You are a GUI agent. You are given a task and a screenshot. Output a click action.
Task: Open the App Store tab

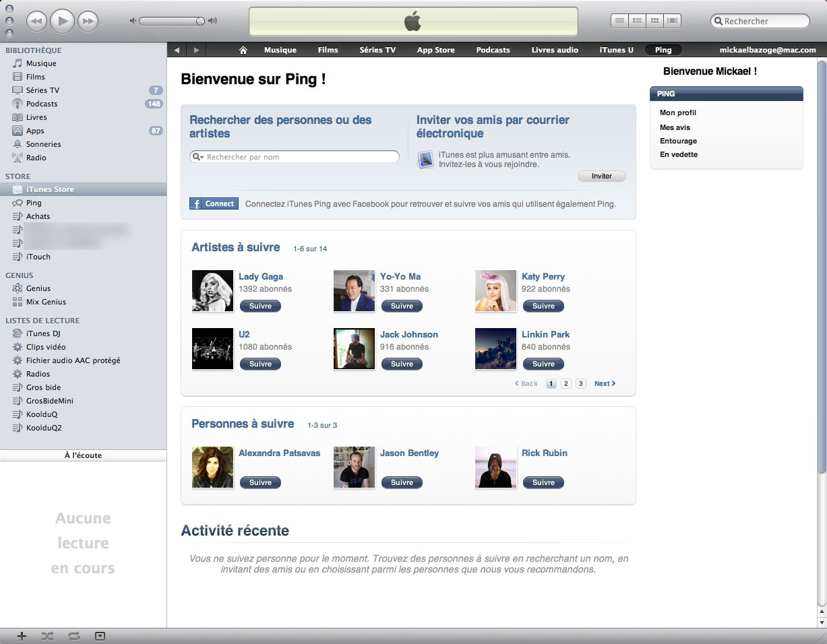coord(436,50)
